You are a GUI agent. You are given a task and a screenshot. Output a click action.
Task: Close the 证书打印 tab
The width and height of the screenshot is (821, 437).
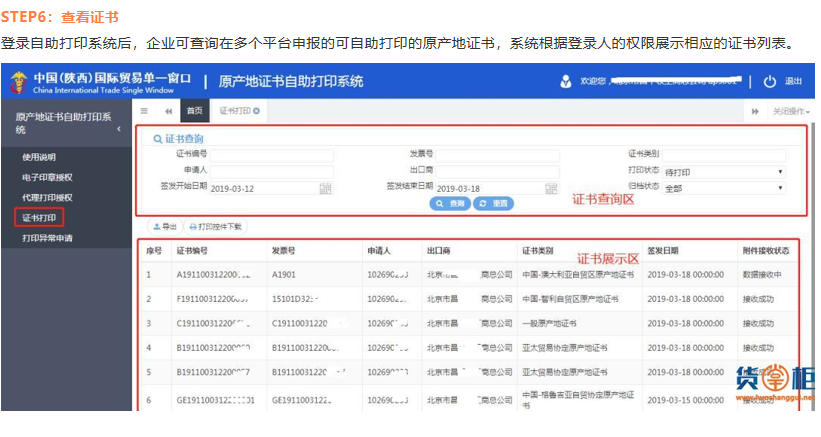click(257, 110)
